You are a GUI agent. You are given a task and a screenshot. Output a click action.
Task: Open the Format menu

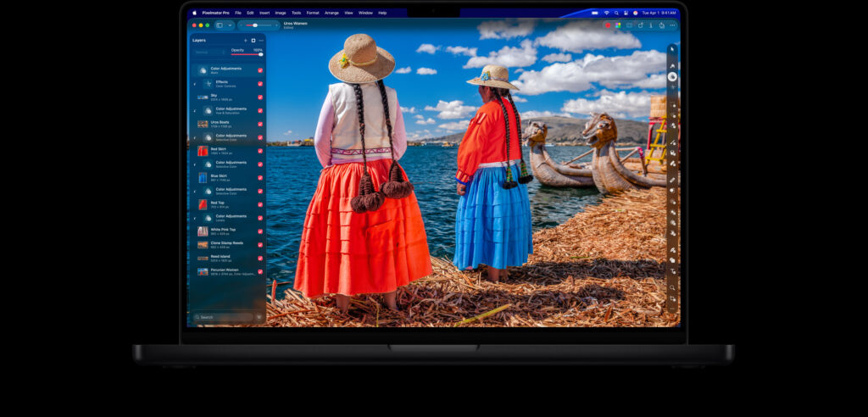tap(313, 13)
